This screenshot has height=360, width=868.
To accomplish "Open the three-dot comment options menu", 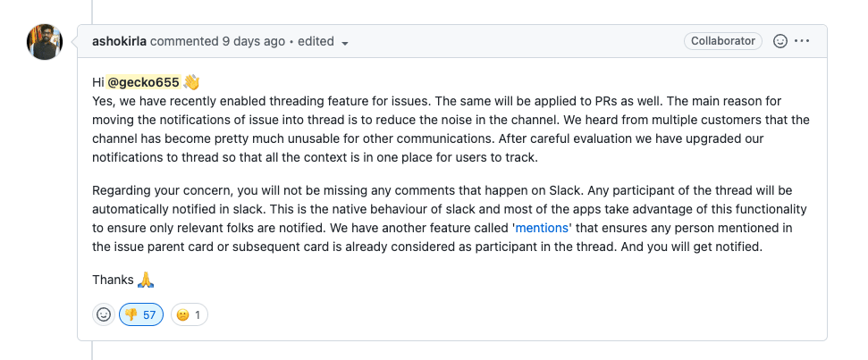I will pyautogui.click(x=802, y=41).
